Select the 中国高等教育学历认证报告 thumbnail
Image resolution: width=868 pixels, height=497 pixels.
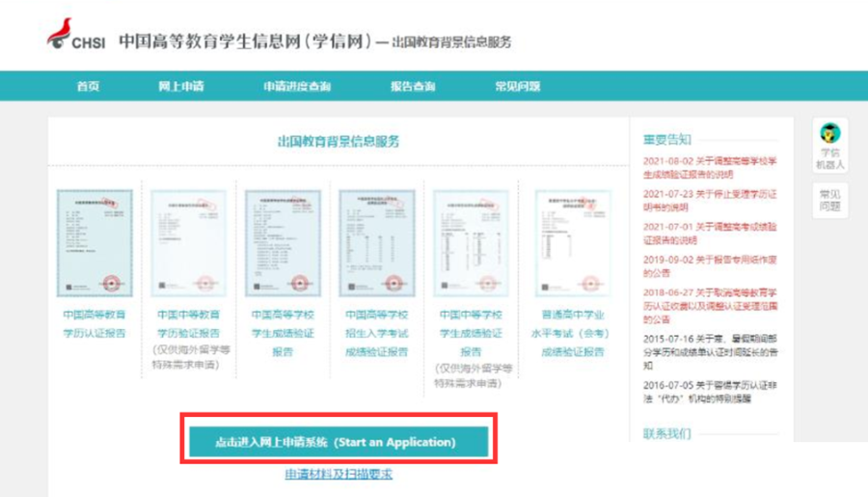[95, 242]
